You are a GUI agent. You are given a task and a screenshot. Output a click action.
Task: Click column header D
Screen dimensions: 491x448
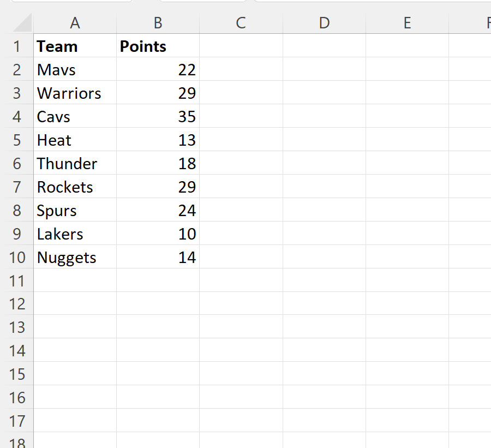324,23
